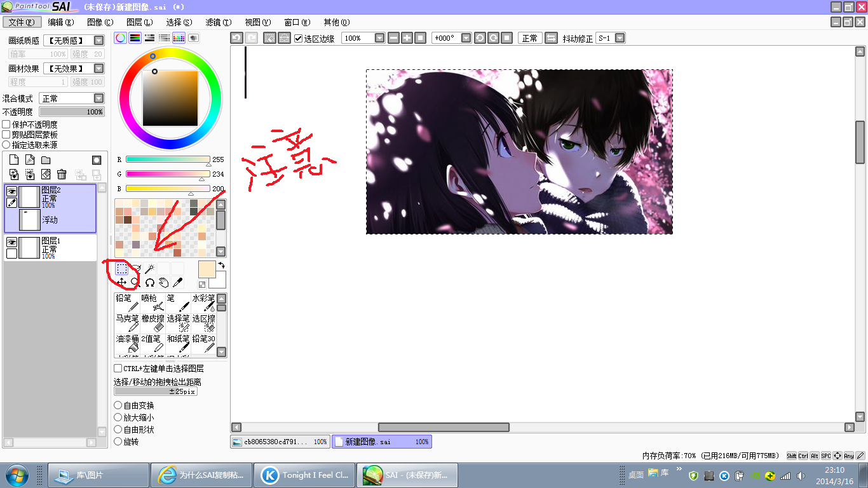Choose the 喷枪 airbrush tool
The width and height of the screenshot is (868, 488).
pyautogui.click(x=153, y=303)
